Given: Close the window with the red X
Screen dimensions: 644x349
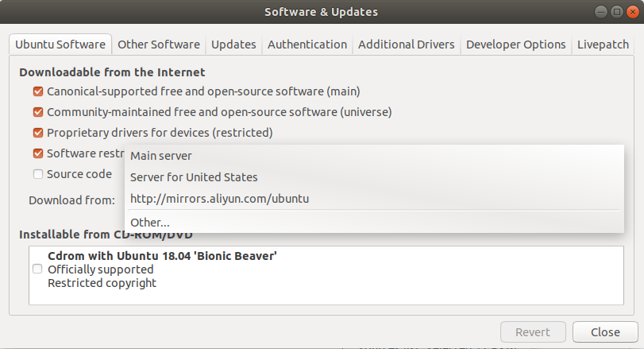Looking at the screenshot, I should point(633,12).
